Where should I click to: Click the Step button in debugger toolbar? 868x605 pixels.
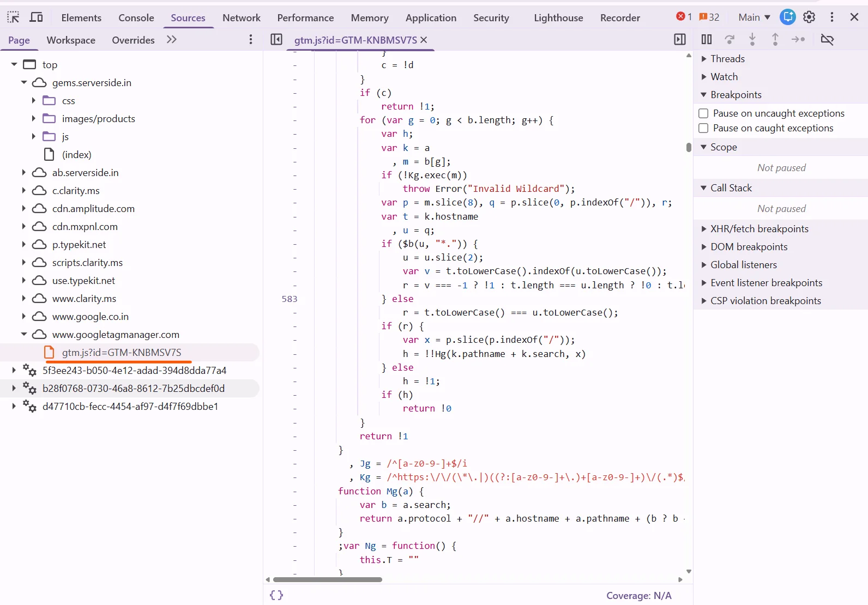point(798,39)
